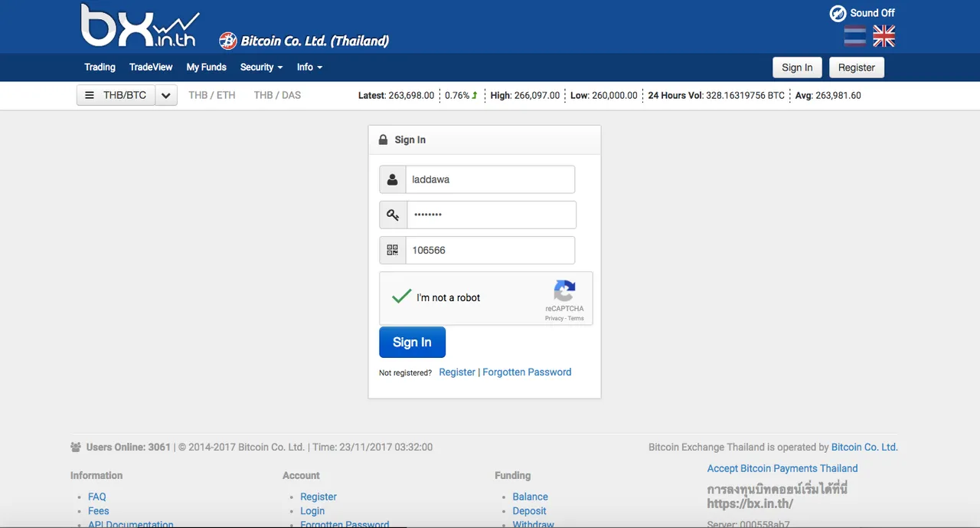Select the THB / DAS pair tab
Image resolution: width=980 pixels, height=528 pixels.
[x=277, y=96]
